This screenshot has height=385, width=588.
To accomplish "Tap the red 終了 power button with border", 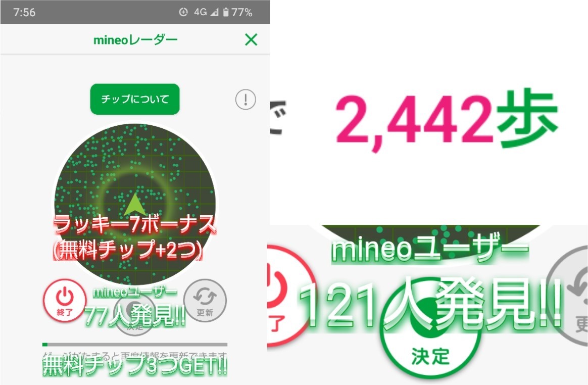I will [x=65, y=300].
